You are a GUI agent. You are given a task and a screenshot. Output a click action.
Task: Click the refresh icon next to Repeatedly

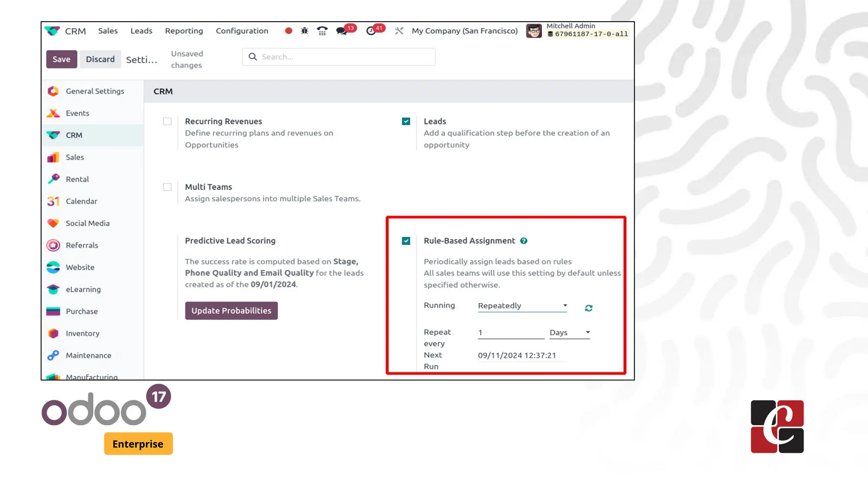[x=589, y=308]
